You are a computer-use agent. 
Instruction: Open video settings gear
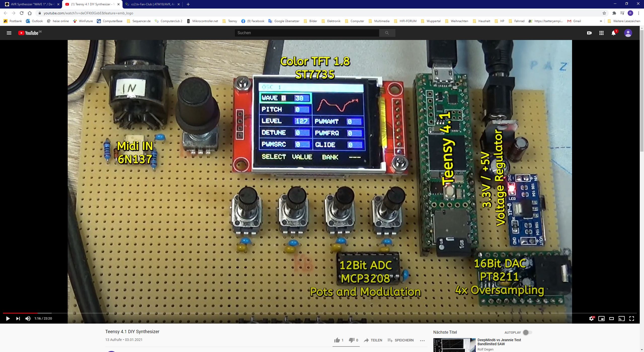tap(592, 319)
